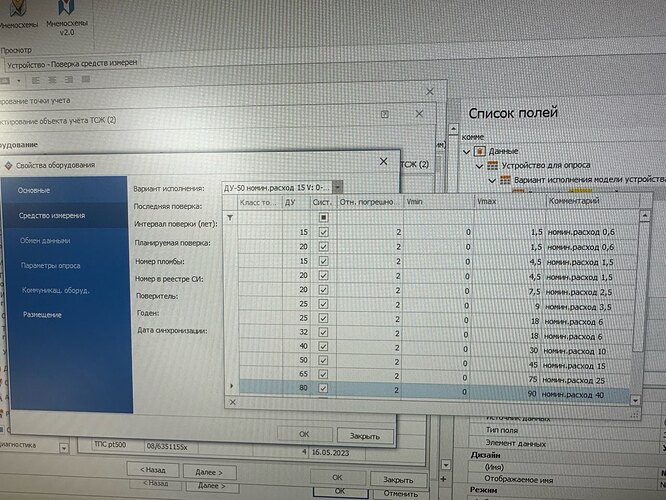Collapse Устройство для опроса tree node
The width and height of the screenshot is (666, 500).
tap(480, 166)
